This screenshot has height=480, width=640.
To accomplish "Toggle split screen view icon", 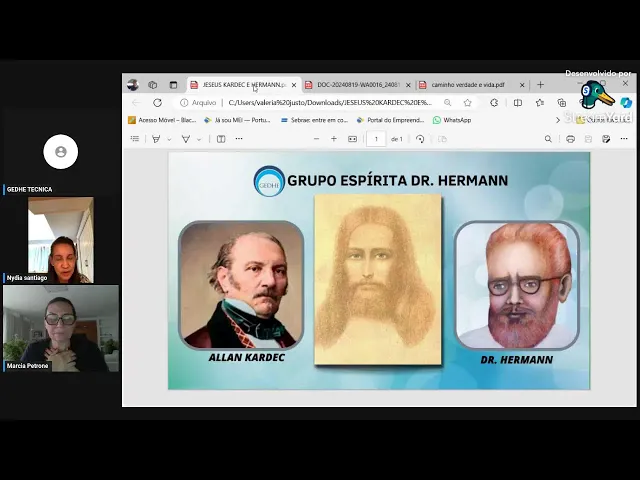I will (518, 103).
